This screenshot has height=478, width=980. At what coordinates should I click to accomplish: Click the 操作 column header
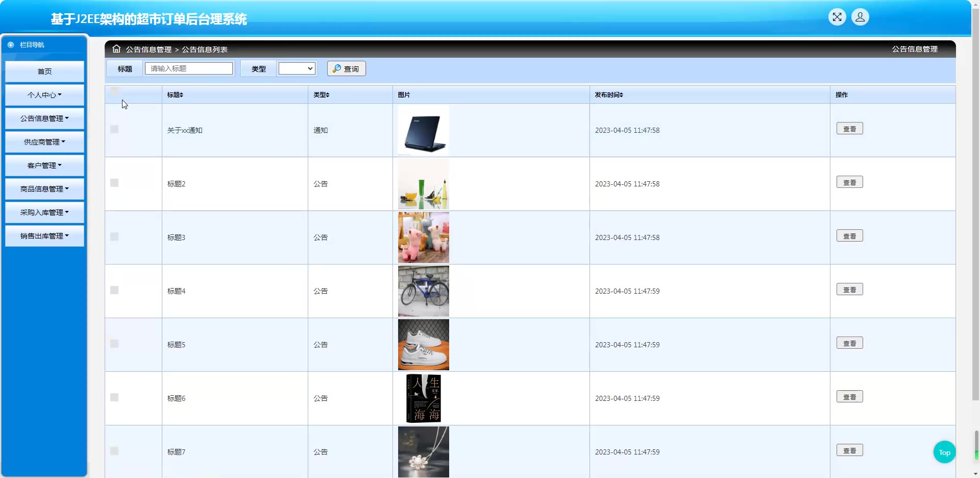pyautogui.click(x=842, y=95)
